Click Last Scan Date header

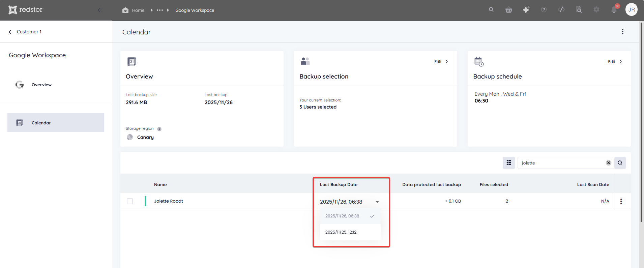[x=593, y=185]
